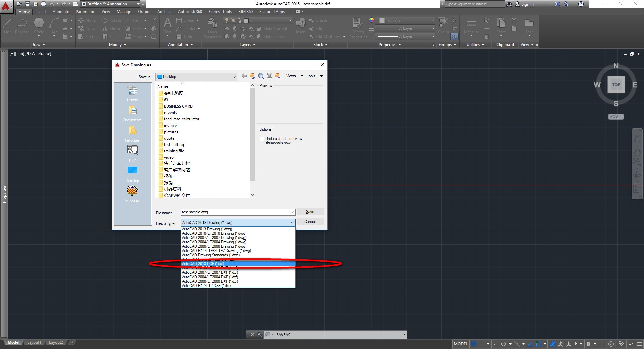Create a new folder with dialog icon
This screenshot has width=644, height=349.
click(x=277, y=76)
